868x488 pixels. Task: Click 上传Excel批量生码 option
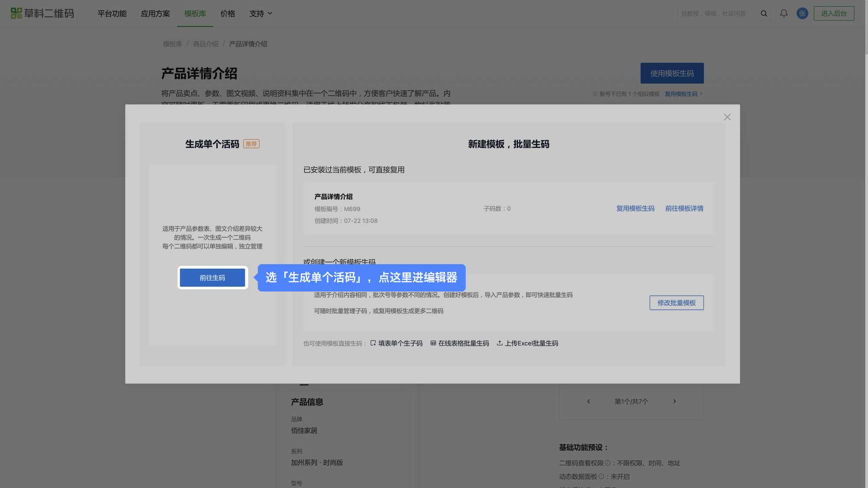click(x=527, y=343)
